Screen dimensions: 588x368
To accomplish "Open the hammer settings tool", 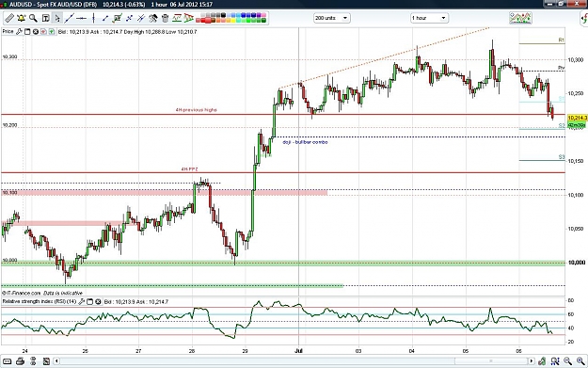I will 153,18.
